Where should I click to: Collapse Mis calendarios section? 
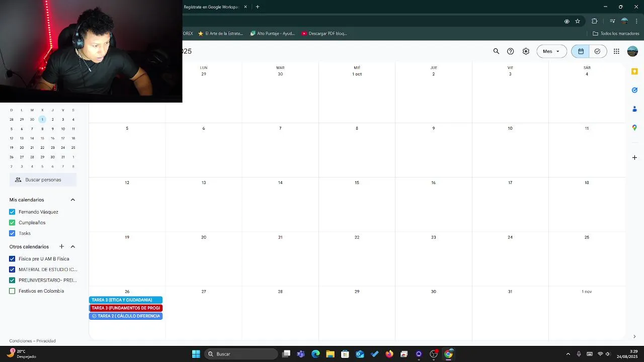click(x=72, y=200)
